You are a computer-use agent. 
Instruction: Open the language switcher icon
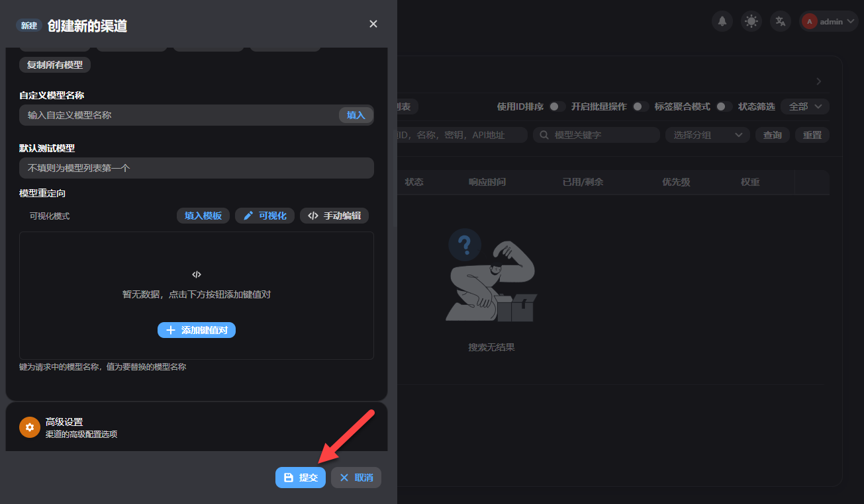click(780, 21)
